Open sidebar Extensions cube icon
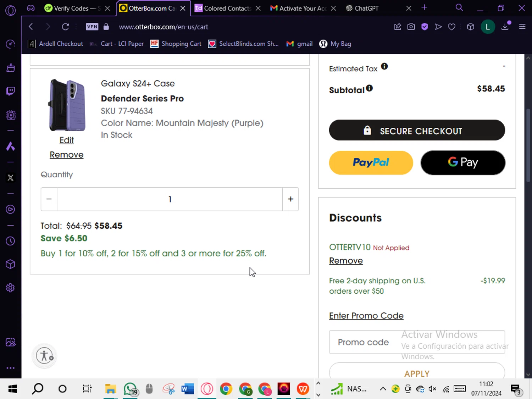Image resolution: width=532 pixels, height=399 pixels. tap(11, 264)
